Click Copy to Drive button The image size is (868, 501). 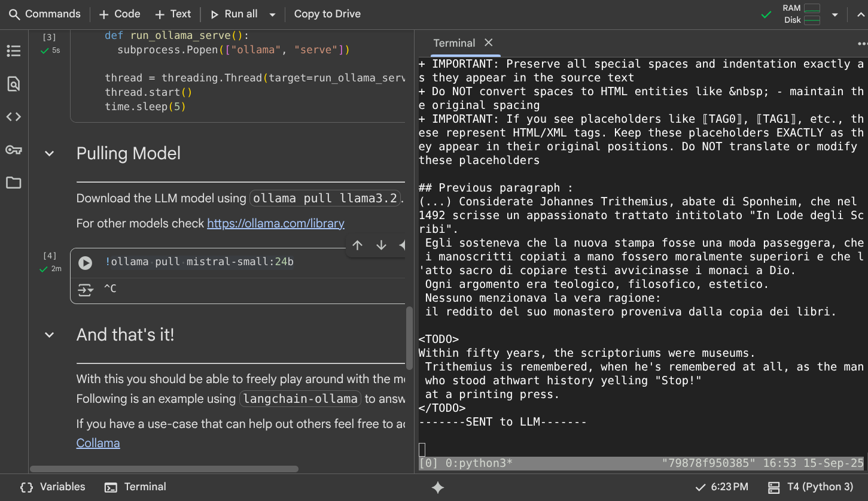327,14
